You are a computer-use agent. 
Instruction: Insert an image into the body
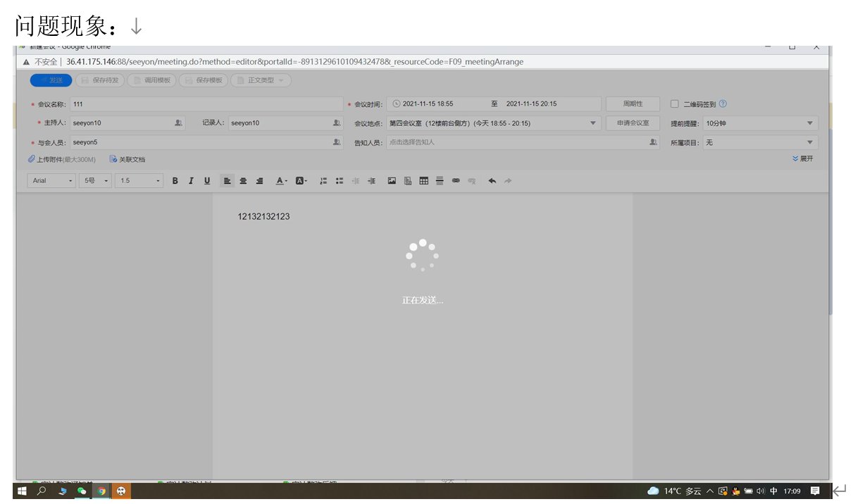click(392, 181)
